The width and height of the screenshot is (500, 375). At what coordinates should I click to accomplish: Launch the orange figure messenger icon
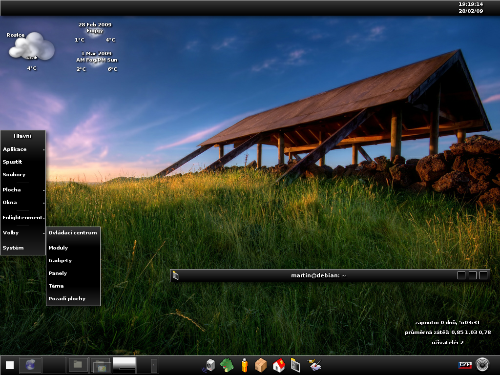[245, 365]
